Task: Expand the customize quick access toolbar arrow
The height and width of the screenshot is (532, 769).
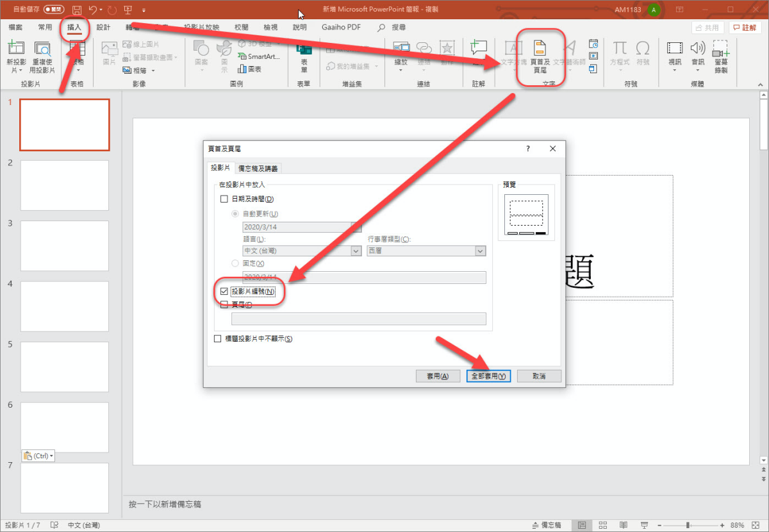Action: [x=144, y=10]
